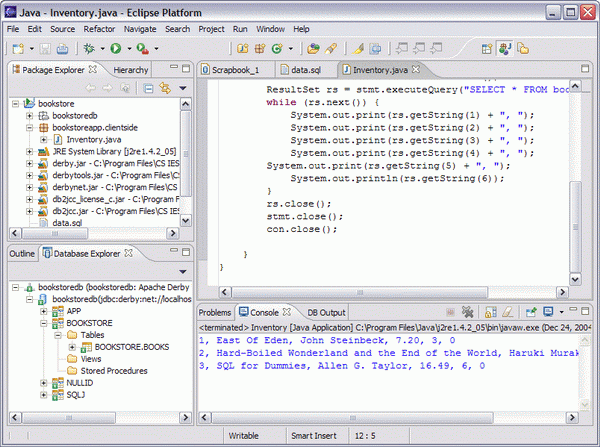This screenshot has height=447, width=600.
Task: Collapse the bookstoreapp.clientside package
Action: coord(29,127)
